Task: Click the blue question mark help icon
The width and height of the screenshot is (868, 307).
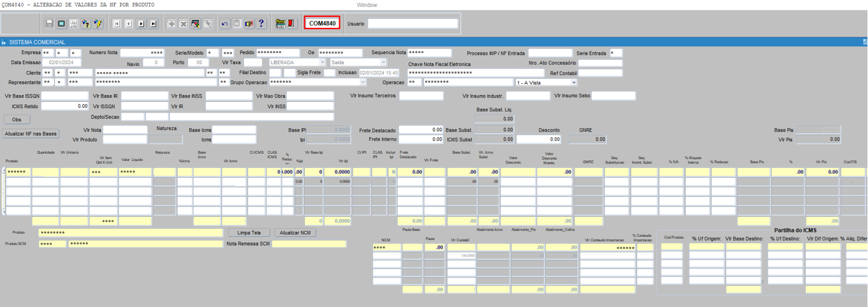Action: [x=261, y=24]
